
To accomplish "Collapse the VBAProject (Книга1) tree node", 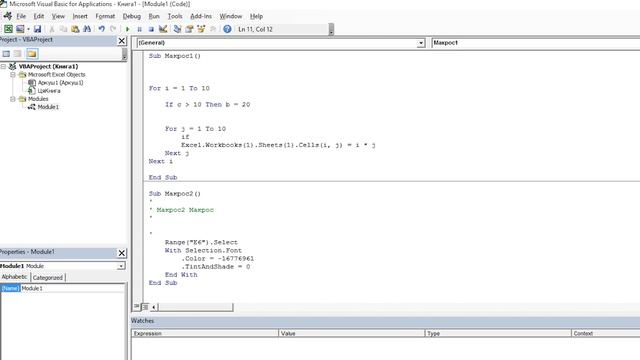I will [3, 66].
